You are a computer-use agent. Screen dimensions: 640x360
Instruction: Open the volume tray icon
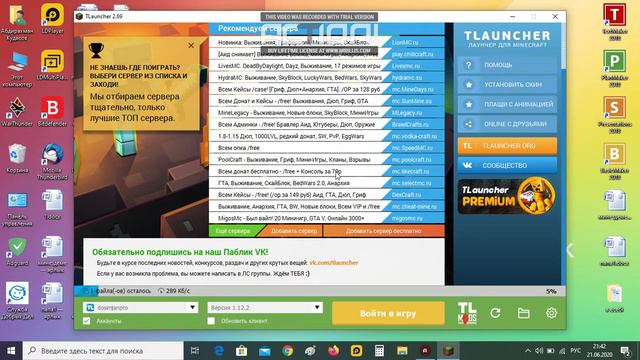click(539, 351)
